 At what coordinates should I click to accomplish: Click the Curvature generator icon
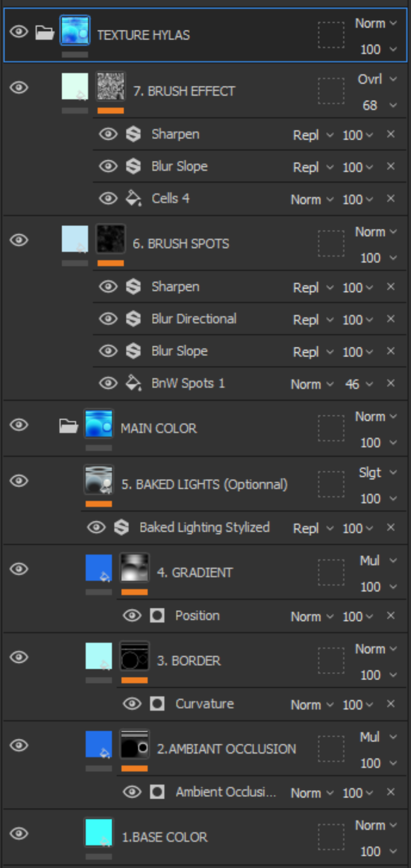click(x=157, y=704)
